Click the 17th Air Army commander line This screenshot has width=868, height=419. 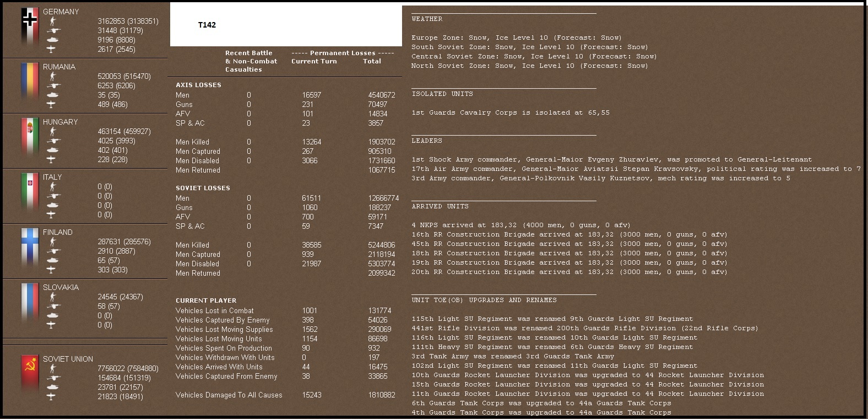[636, 169]
